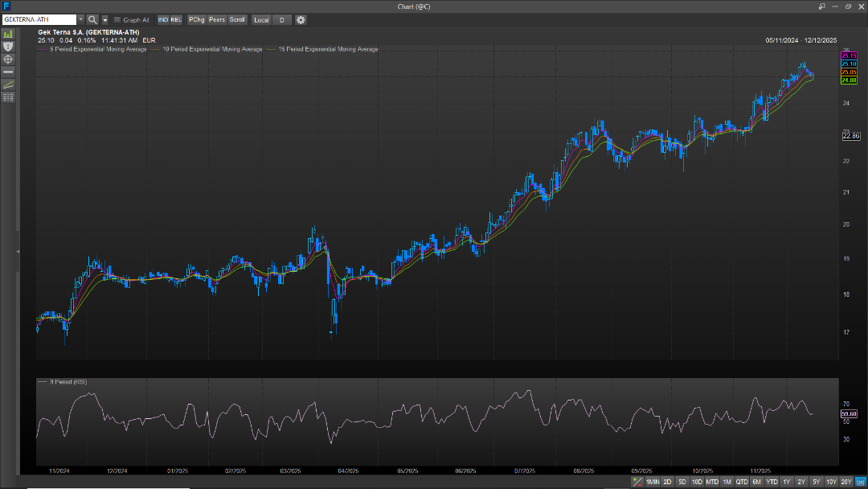Switch to the YTD time range
868x489 pixels.
tap(772, 482)
